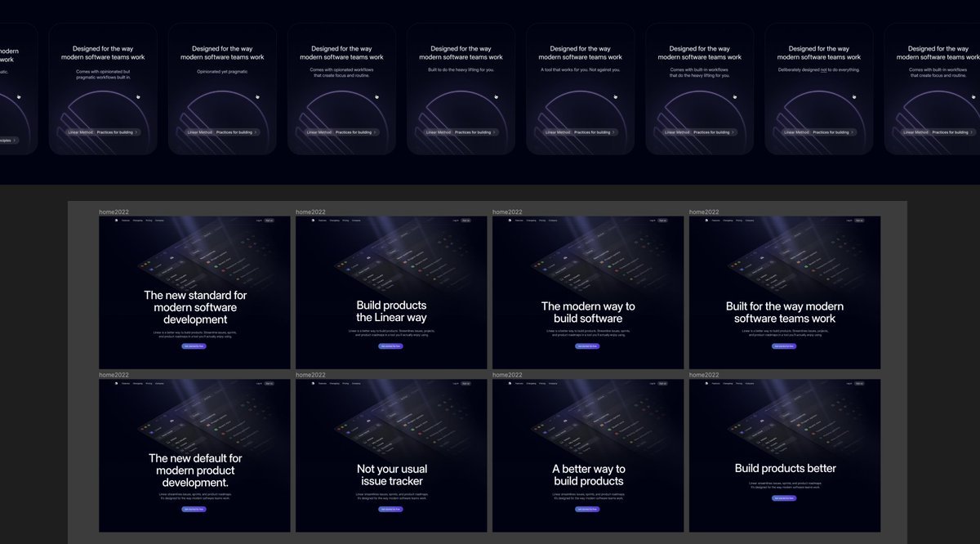Click headline 'The new default for modern product development.'
This screenshot has width=980, height=544.
(195, 470)
